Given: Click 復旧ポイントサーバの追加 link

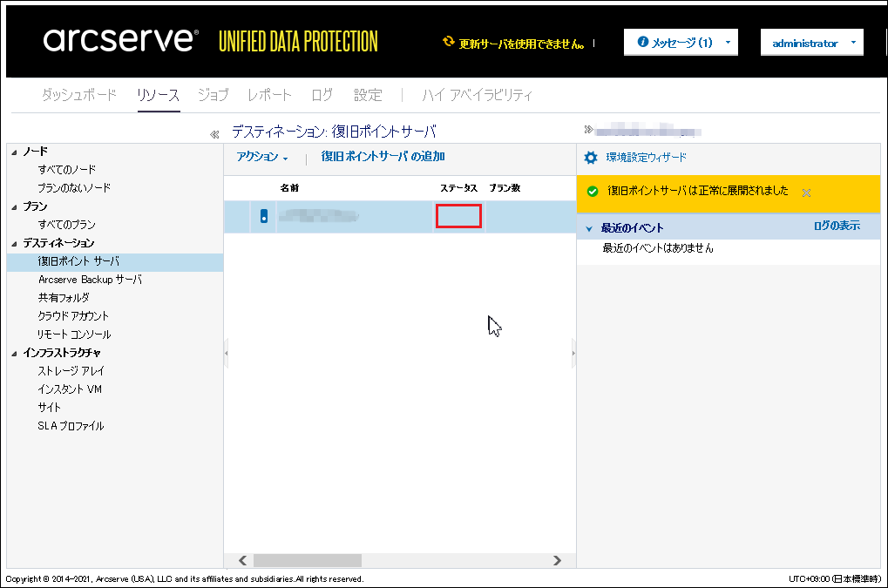Looking at the screenshot, I should pos(383,157).
